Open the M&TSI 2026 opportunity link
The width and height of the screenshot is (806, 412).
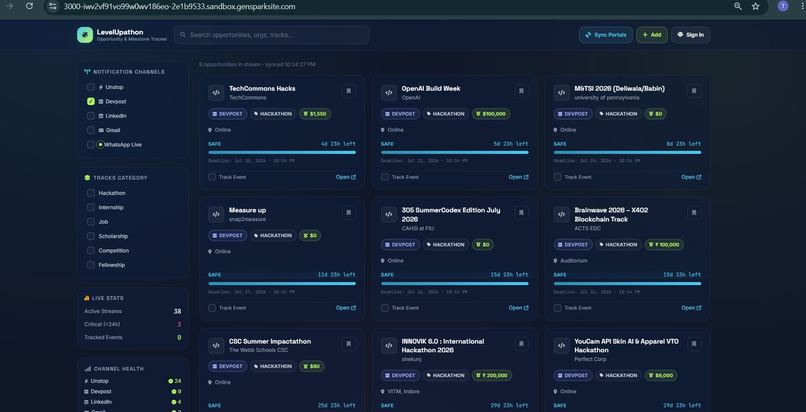click(691, 177)
